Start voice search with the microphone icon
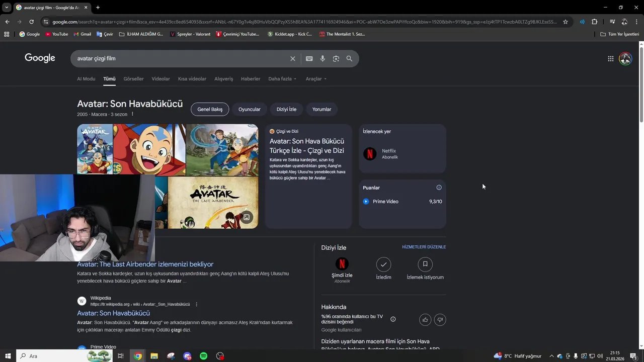The height and width of the screenshot is (362, 644). (323, 59)
